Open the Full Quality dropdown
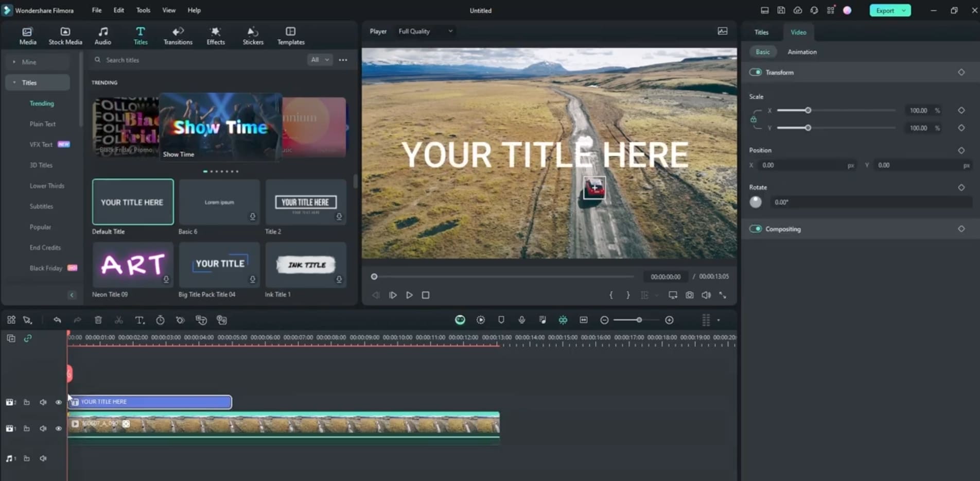The width and height of the screenshot is (980, 481). coord(425,31)
